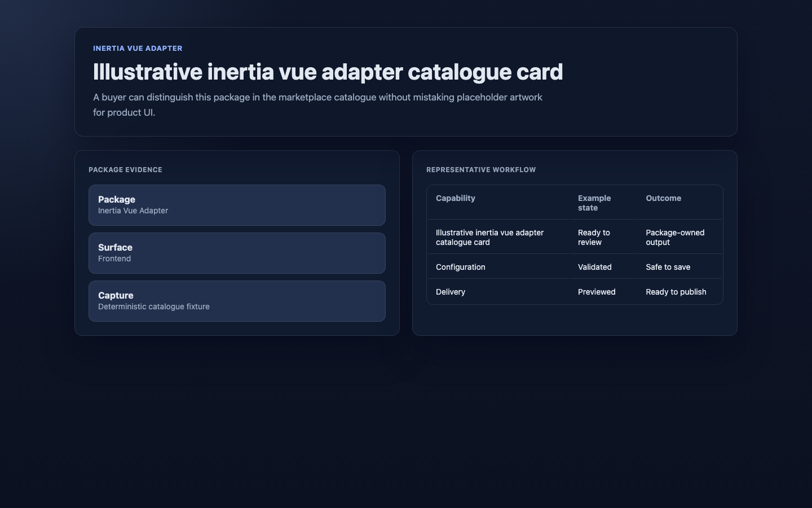Select the 'Illustrative inertia vue adapter catalogue card' main heading

click(x=328, y=72)
